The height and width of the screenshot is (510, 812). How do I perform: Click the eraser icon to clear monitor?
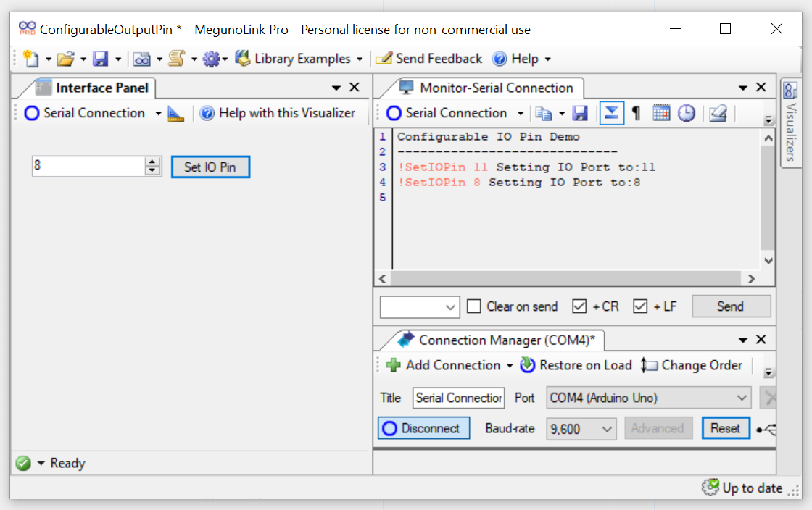[x=718, y=113]
